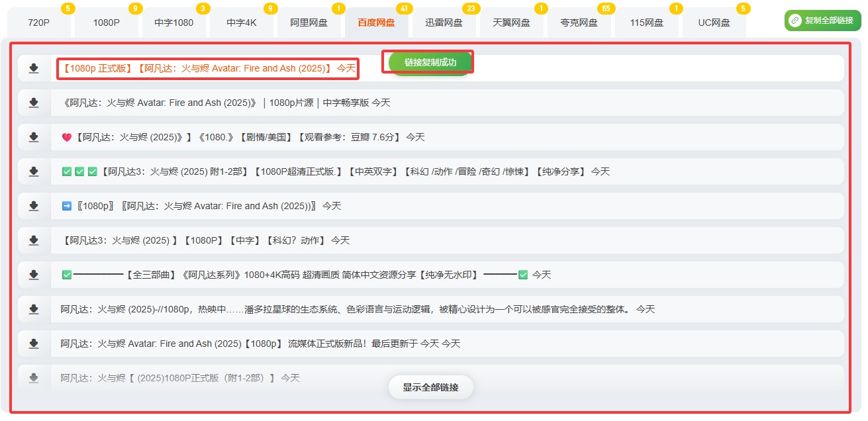Switch to 中字4K tab
Viewport: 868px width, 421px height.
pos(241,23)
